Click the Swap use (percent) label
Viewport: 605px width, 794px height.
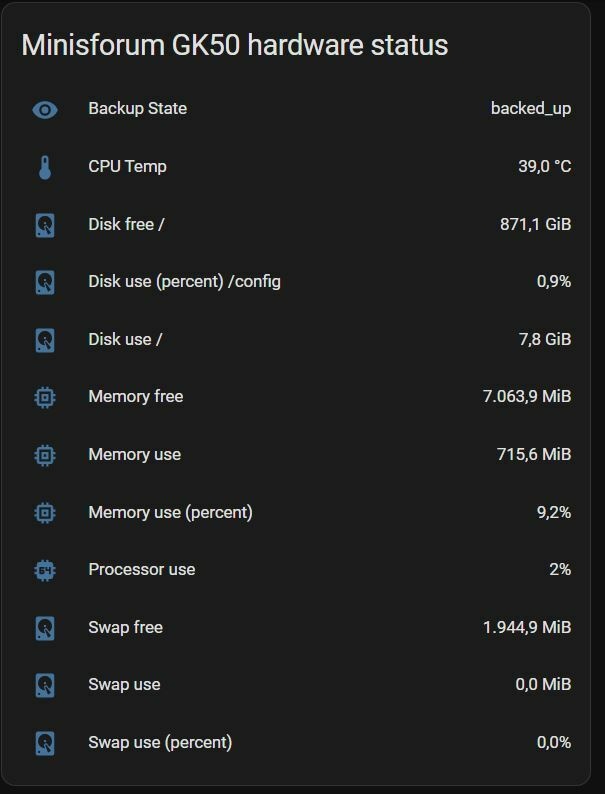[x=160, y=743]
